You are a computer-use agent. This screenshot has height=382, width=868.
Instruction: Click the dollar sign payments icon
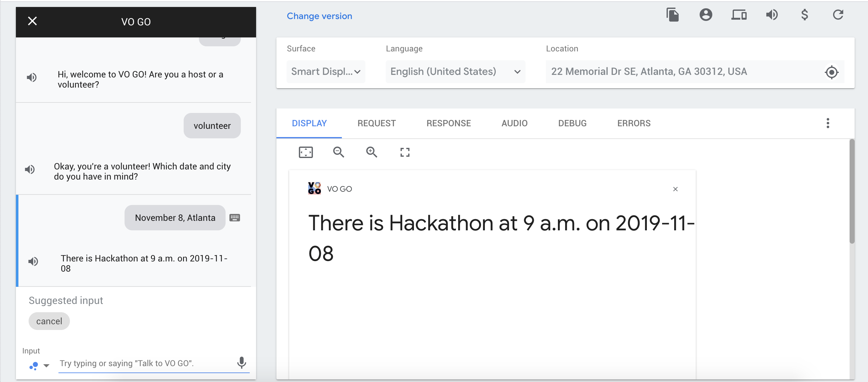click(804, 15)
